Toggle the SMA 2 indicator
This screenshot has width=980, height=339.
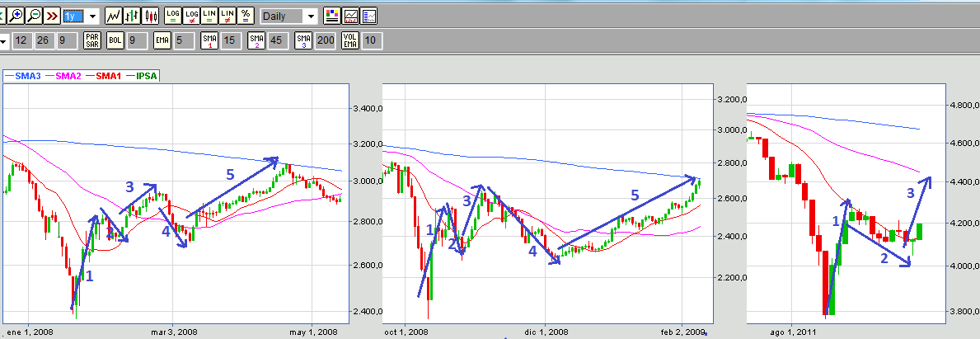click(257, 40)
